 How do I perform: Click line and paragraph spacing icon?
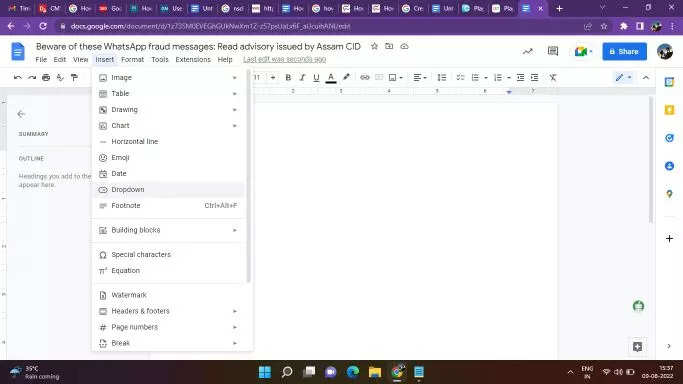tap(442, 77)
